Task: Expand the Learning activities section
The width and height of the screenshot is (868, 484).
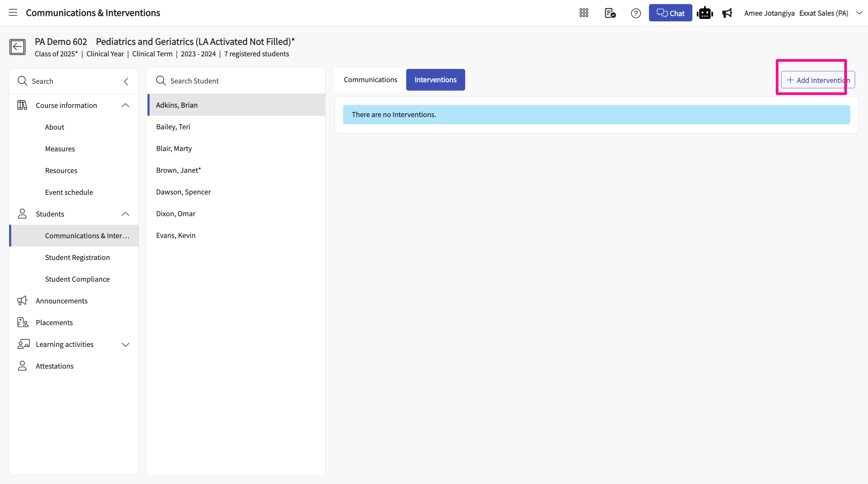Action: pyautogui.click(x=125, y=345)
